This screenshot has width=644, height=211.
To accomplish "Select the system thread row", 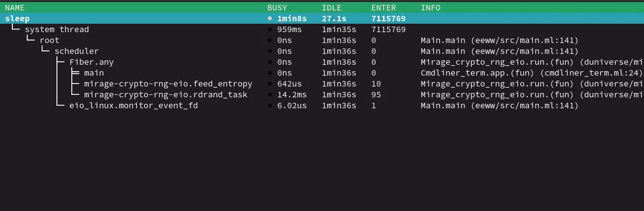I will (x=322, y=29).
